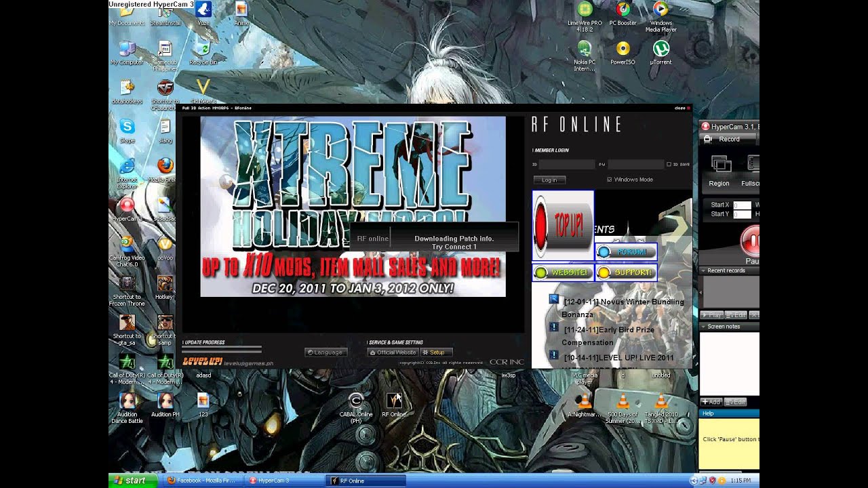The height and width of the screenshot is (488, 868).
Task: Open Novus Winter Bundling Bonanza news
Action: [623, 308]
